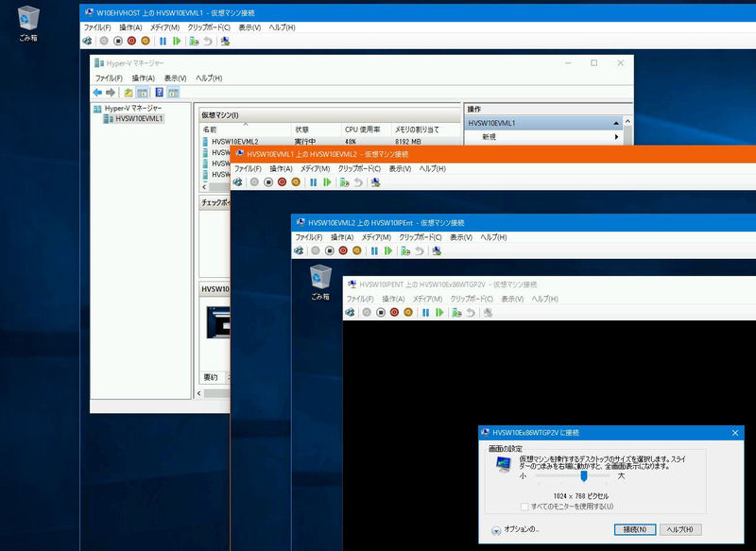This screenshot has width=756, height=551.
Task: Click Shut Down icon in HVSW10IPEnt connection toolbar
Action: click(343, 250)
